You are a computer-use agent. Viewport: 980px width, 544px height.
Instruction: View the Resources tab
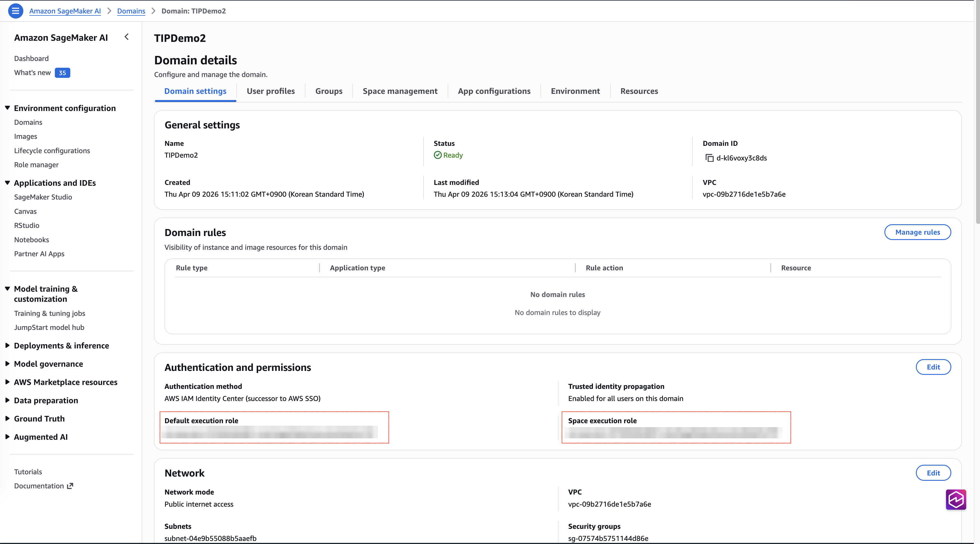(639, 91)
